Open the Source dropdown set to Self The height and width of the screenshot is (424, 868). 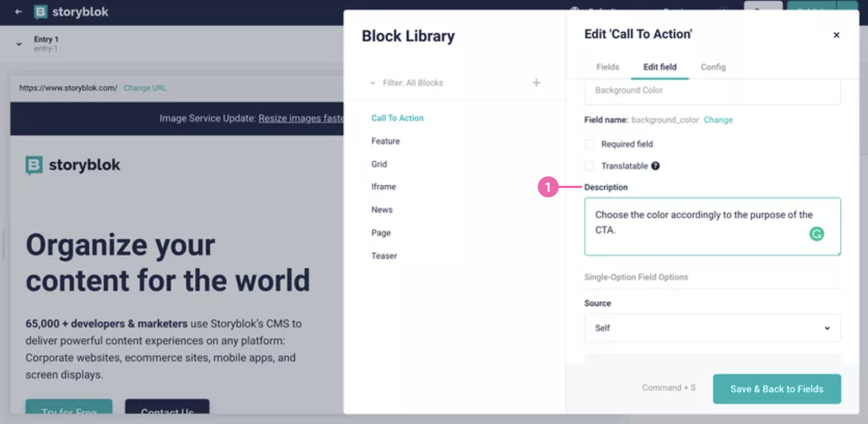point(712,328)
